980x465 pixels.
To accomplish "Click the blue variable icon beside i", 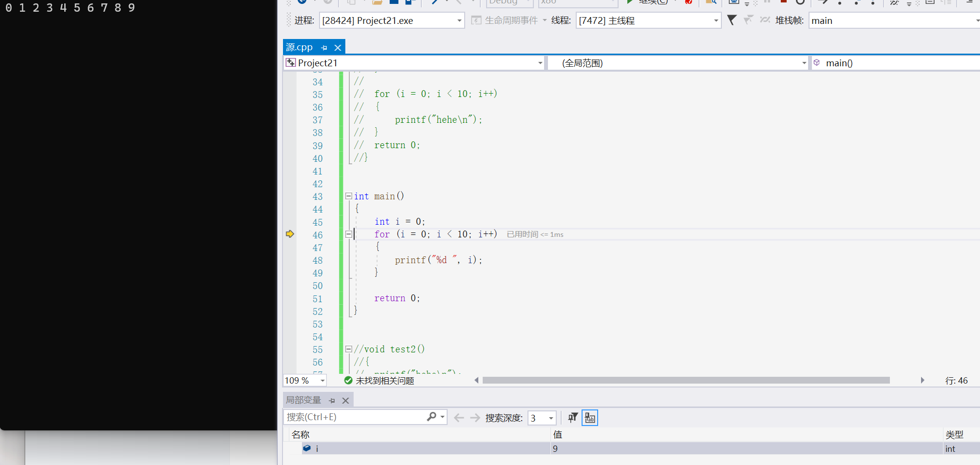I will point(307,448).
